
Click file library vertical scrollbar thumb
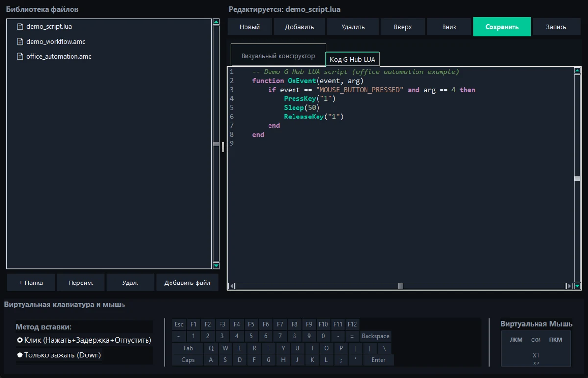click(x=216, y=144)
